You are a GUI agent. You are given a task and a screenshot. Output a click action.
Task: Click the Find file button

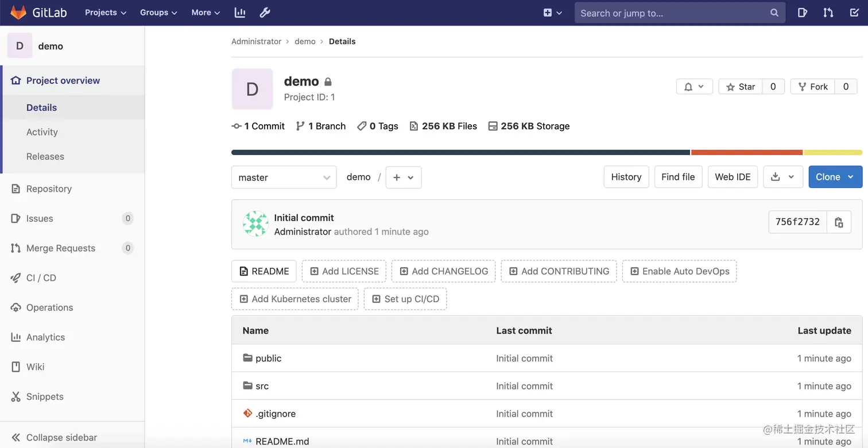[678, 177]
